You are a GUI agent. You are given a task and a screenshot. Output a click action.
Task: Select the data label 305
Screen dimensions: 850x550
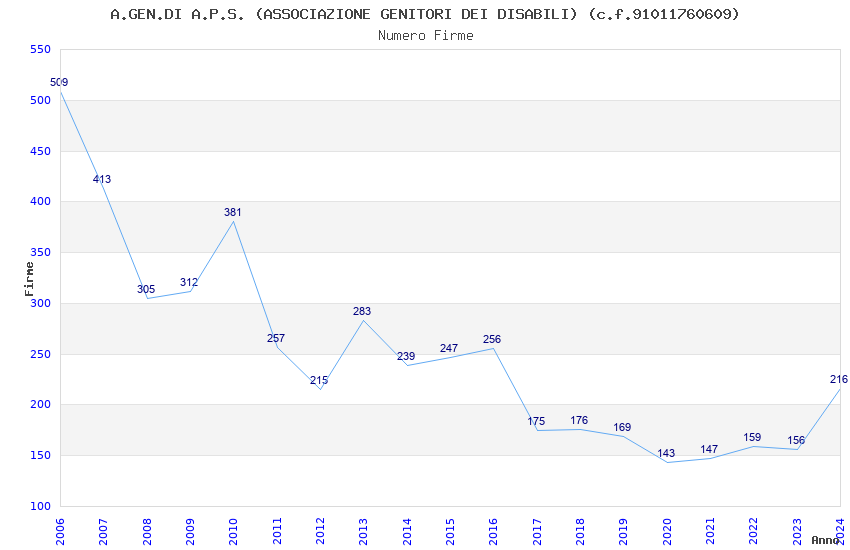coord(146,289)
